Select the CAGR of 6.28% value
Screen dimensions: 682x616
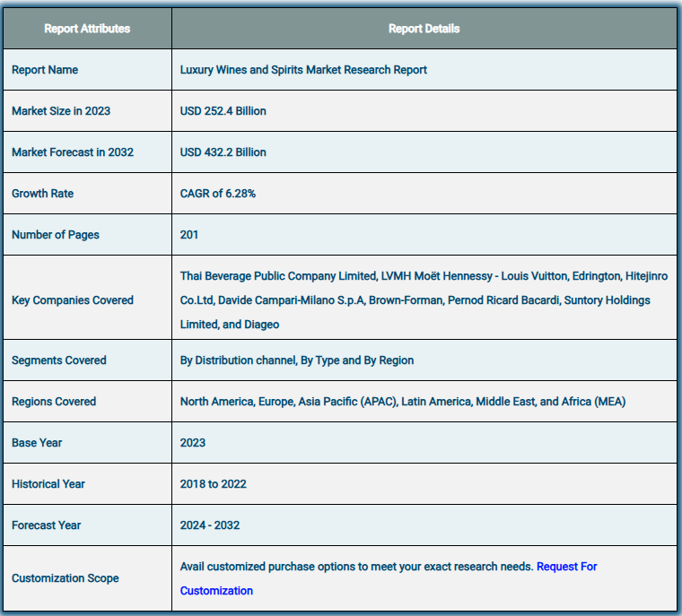pyautogui.click(x=218, y=194)
